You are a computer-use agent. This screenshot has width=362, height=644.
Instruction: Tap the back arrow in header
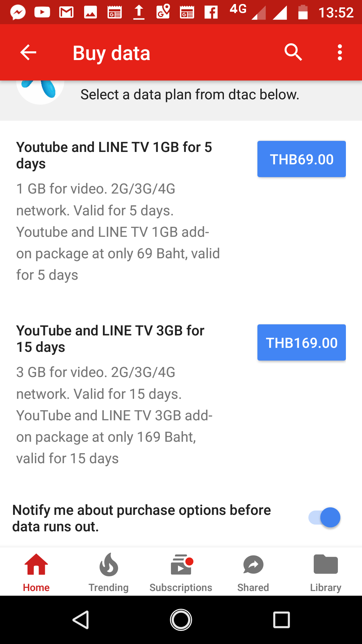tap(28, 53)
